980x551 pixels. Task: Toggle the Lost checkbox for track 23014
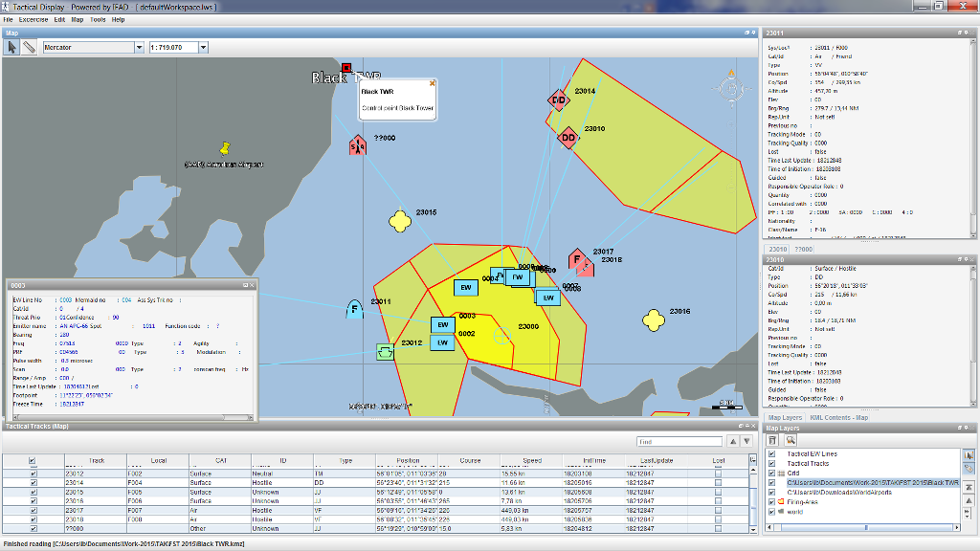719,483
